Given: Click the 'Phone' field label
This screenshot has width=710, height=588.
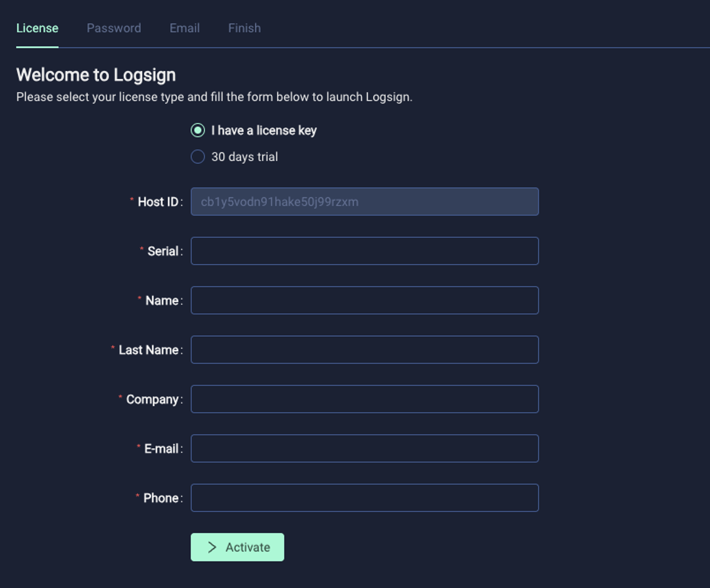Looking at the screenshot, I should [161, 498].
